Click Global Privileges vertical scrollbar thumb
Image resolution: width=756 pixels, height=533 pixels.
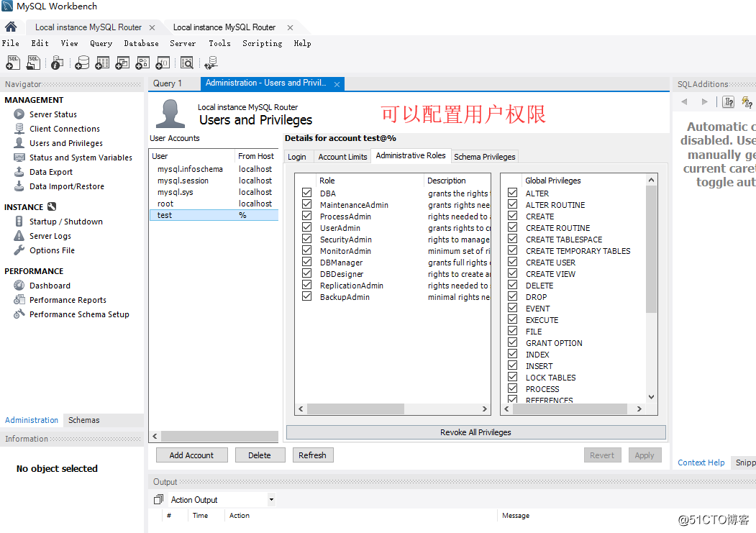point(651,249)
